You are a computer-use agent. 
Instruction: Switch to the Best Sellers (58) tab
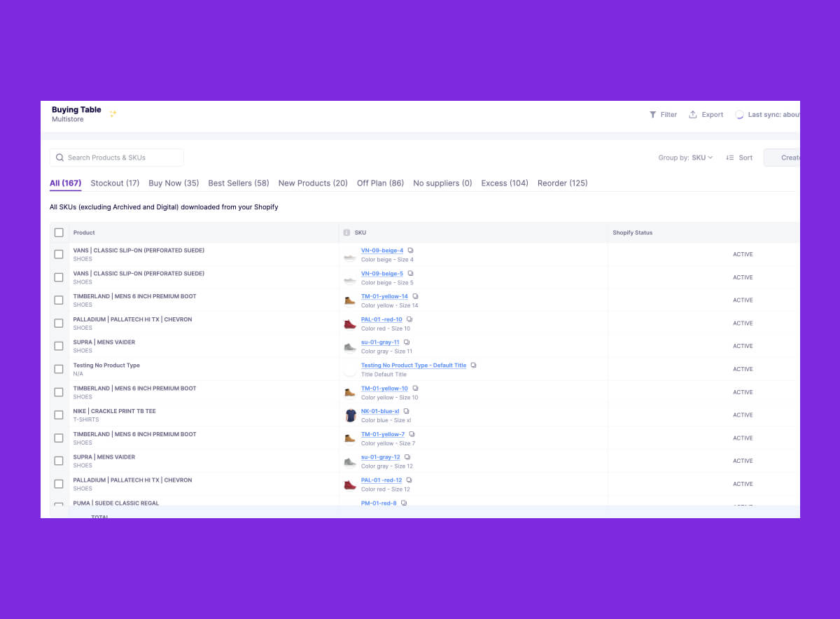(239, 183)
